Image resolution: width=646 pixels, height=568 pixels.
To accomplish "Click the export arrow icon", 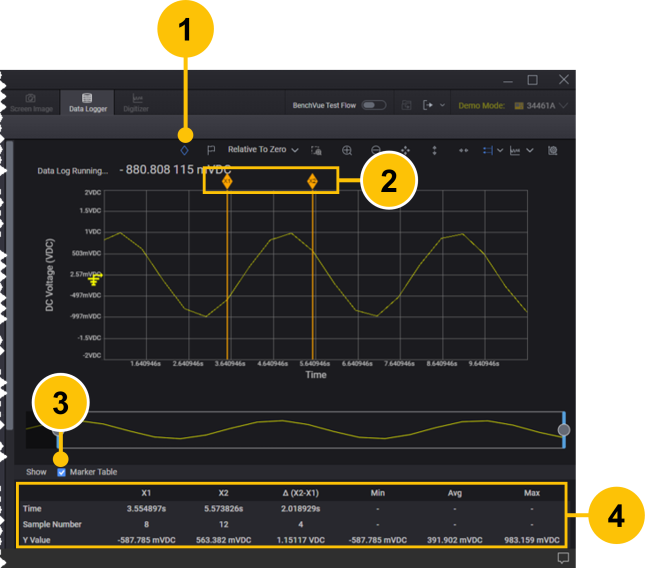I will click(428, 105).
